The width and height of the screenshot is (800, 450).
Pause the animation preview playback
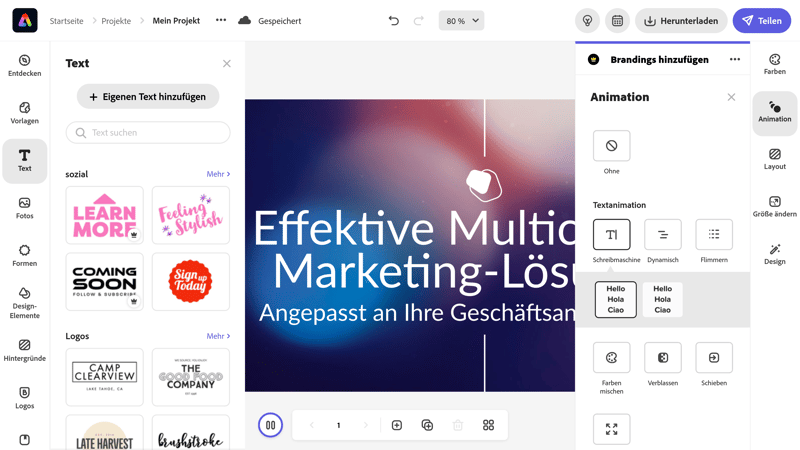coord(270,425)
